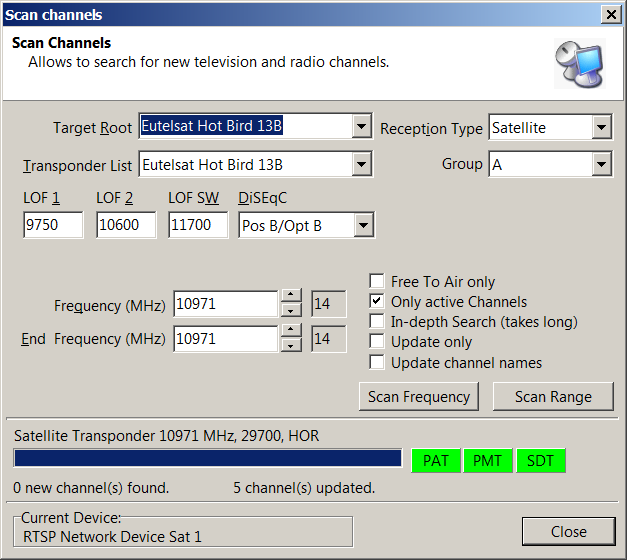Screen dimensions: 627x560
Task: Click the LOF 1 input field
Action: [x=53, y=225]
